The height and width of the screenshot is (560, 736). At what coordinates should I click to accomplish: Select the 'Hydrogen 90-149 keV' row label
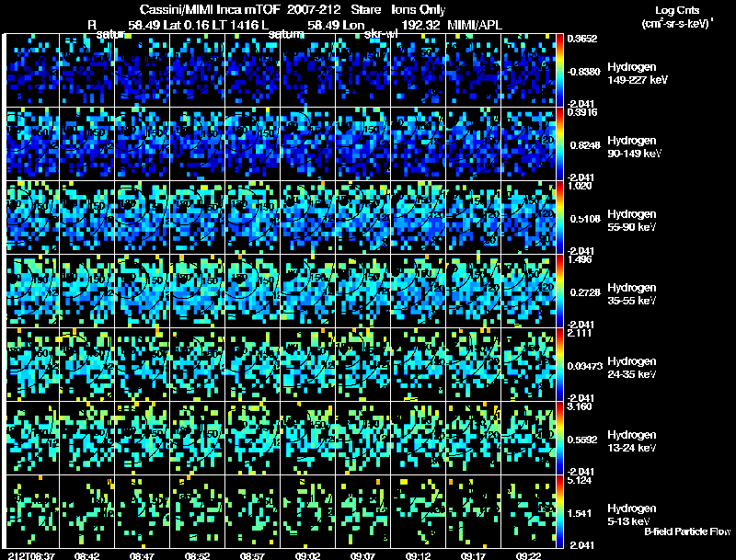635,147
